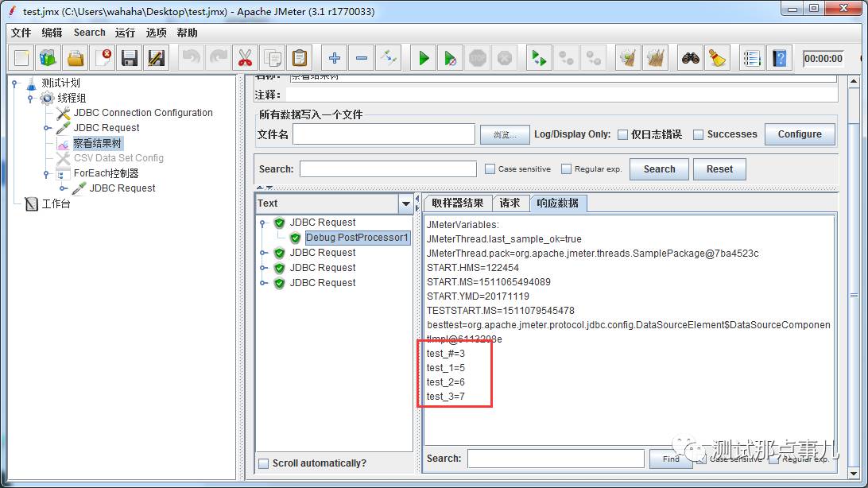This screenshot has height=488, width=868.
Task: Collapse all nodes with minus icon
Action: (x=362, y=58)
